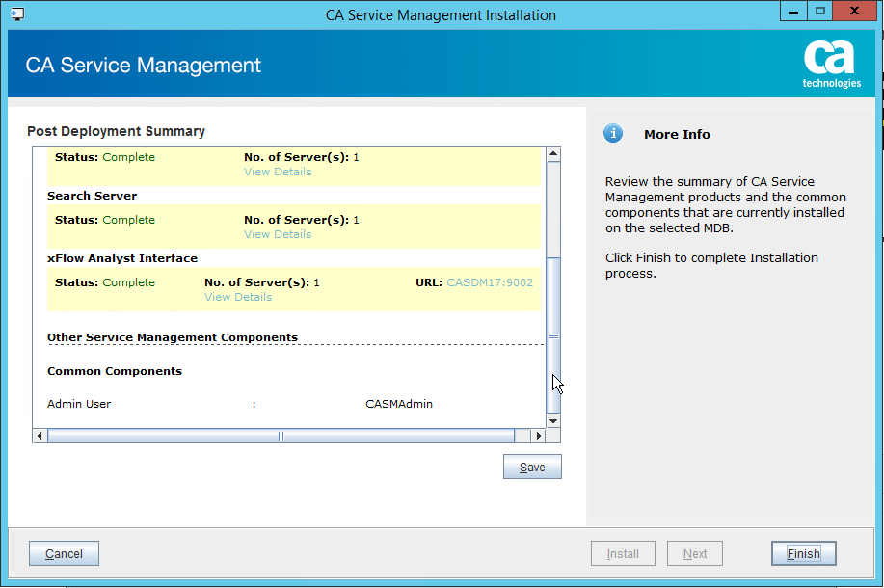
Task: Click the Cancel button
Action: tap(63, 553)
